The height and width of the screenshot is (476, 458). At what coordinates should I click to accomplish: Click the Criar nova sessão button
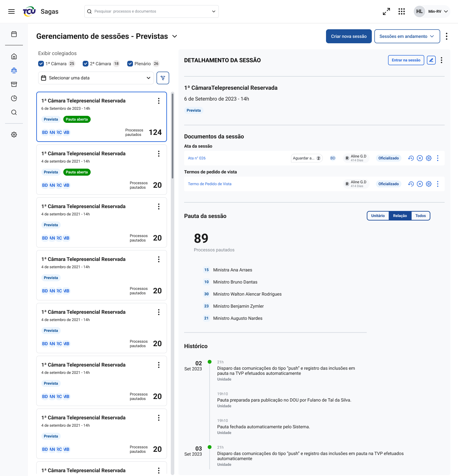(x=349, y=36)
